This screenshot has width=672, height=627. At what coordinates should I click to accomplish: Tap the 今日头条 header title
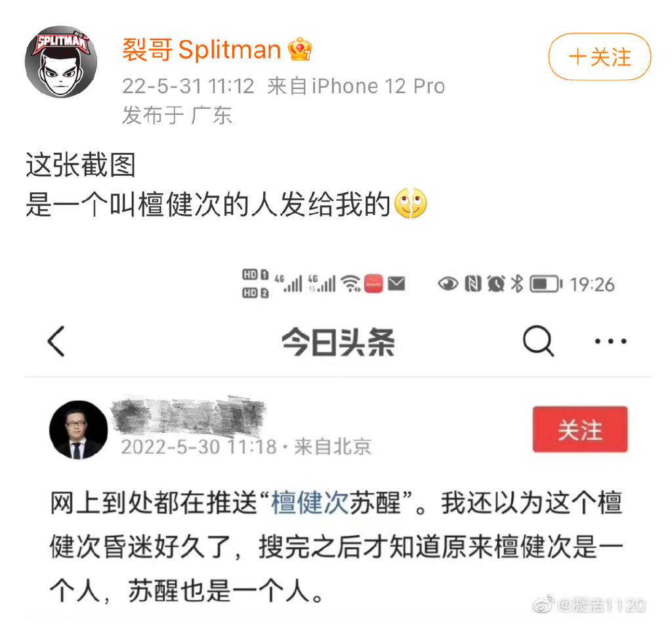(338, 342)
